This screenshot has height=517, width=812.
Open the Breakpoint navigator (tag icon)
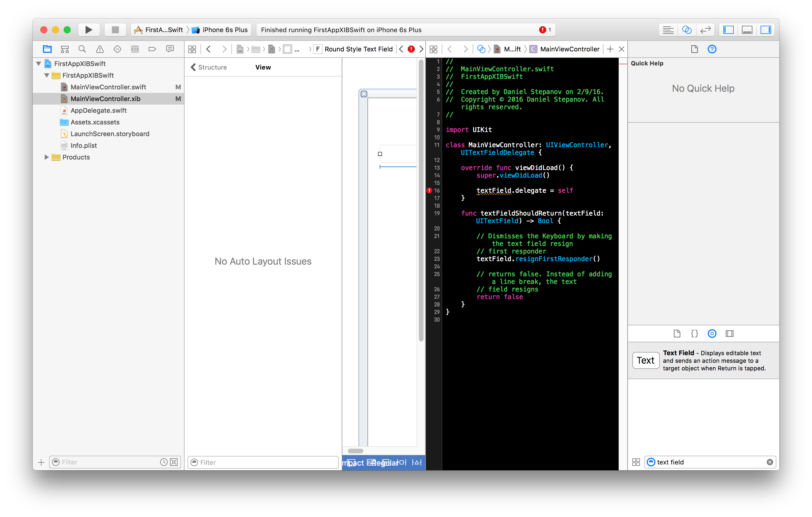click(x=152, y=49)
